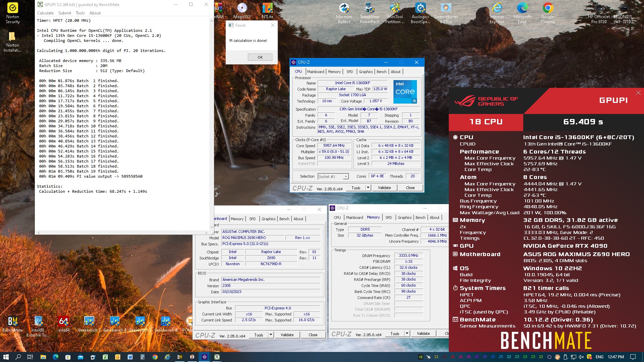Screen dimensions: 644x362
Task: Open Microsoft Edge desktop shortcut
Action: (x=522, y=13)
